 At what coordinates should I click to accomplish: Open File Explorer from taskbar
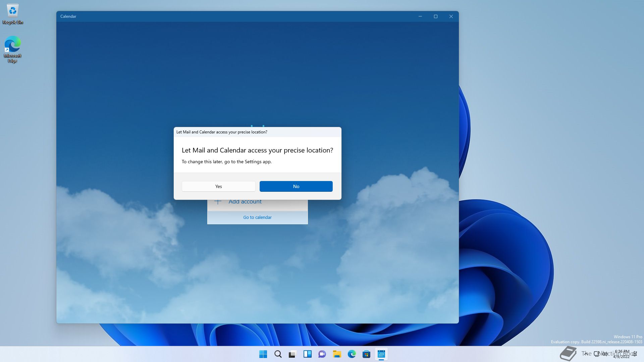click(337, 354)
